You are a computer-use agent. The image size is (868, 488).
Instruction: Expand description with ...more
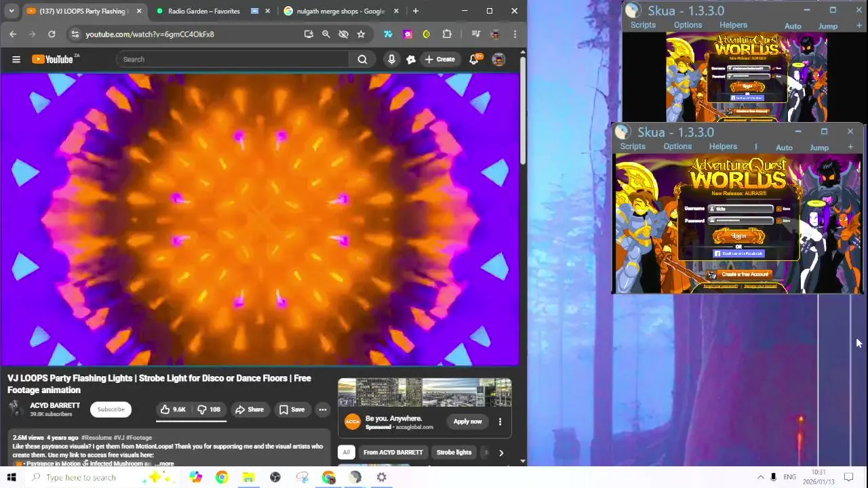(x=163, y=464)
